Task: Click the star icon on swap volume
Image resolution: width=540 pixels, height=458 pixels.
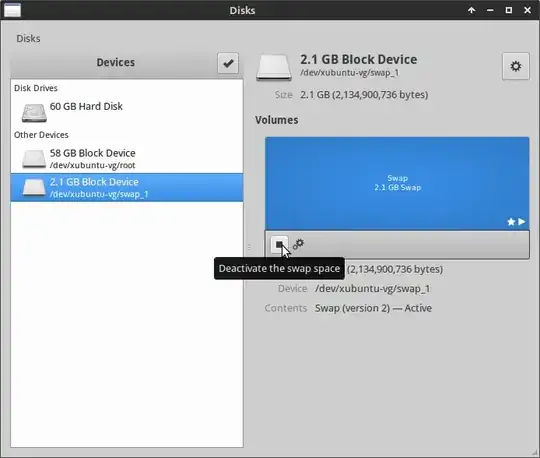Action: [x=511, y=222]
